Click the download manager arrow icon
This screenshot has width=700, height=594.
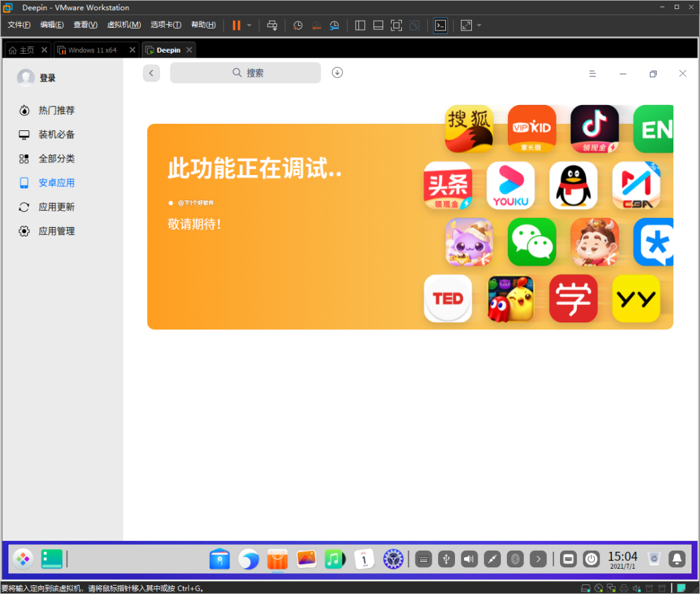pyautogui.click(x=337, y=73)
